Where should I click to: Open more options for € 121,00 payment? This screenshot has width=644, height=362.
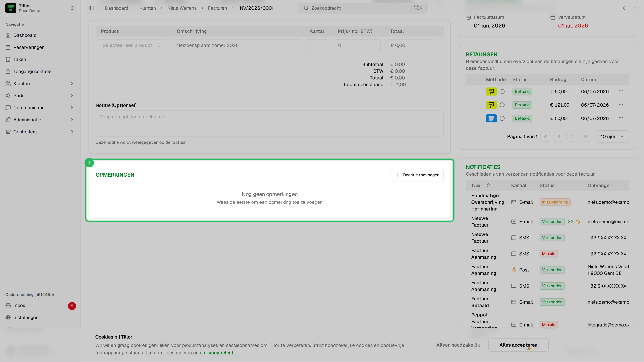coord(621,104)
